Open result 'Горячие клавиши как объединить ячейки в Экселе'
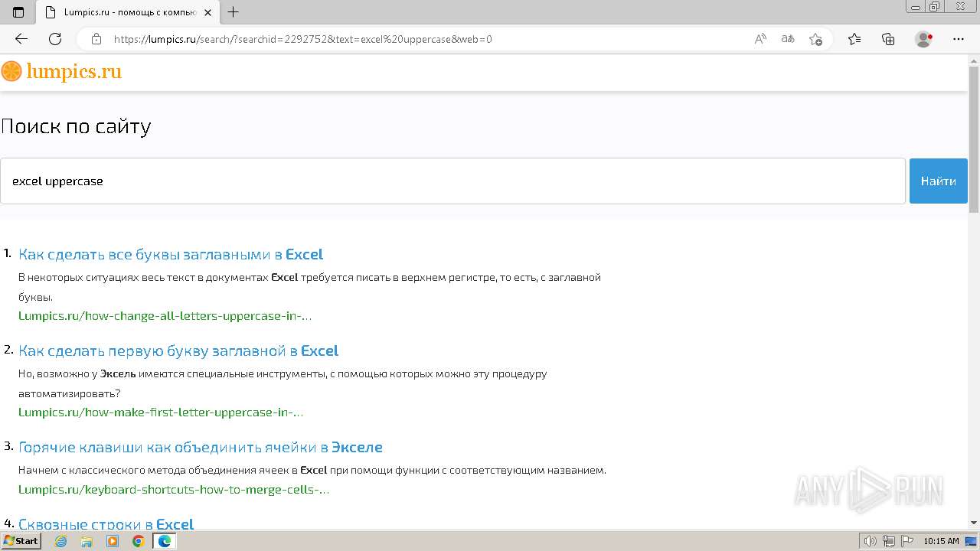Viewport: 980px width, 551px height. 201,447
